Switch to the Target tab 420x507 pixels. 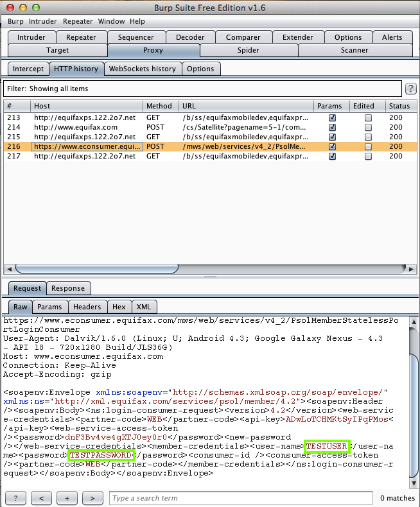[x=57, y=50]
